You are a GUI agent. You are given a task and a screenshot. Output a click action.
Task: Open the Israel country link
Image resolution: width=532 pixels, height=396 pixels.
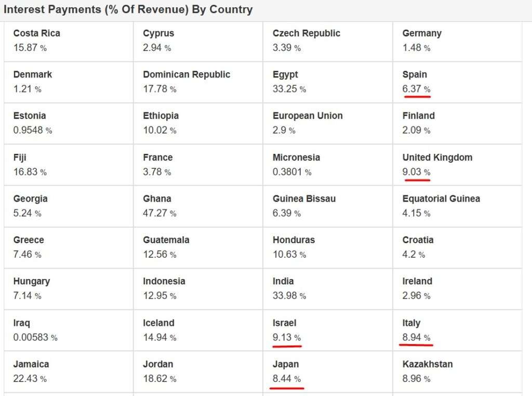point(284,323)
